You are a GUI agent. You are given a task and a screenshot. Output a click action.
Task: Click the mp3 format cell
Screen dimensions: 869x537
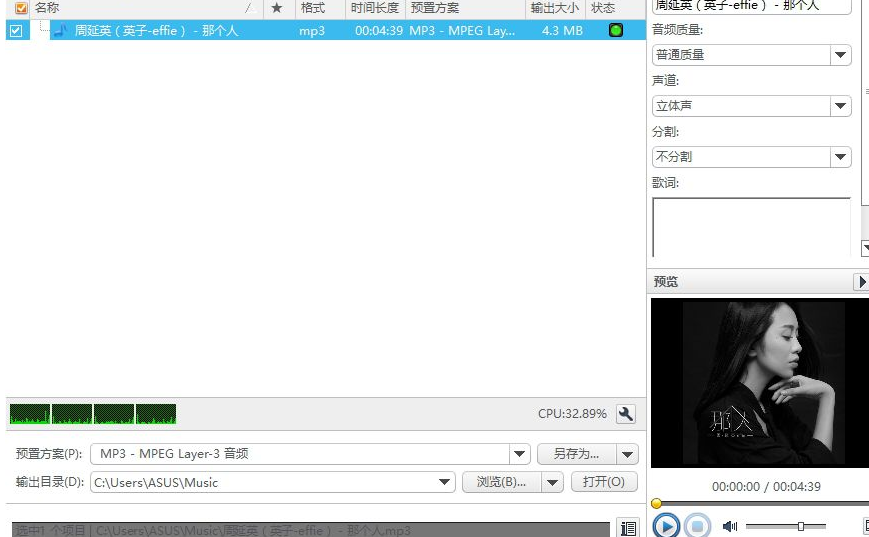pos(312,31)
